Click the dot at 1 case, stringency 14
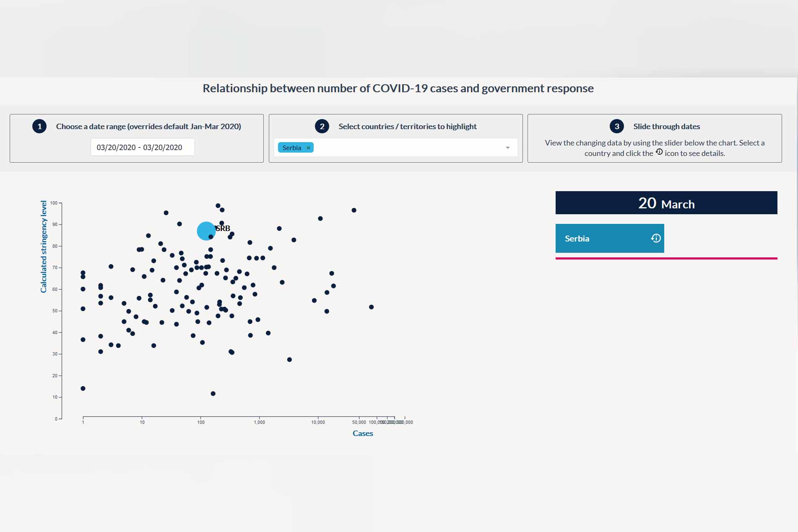This screenshot has width=798, height=532. pyautogui.click(x=83, y=388)
